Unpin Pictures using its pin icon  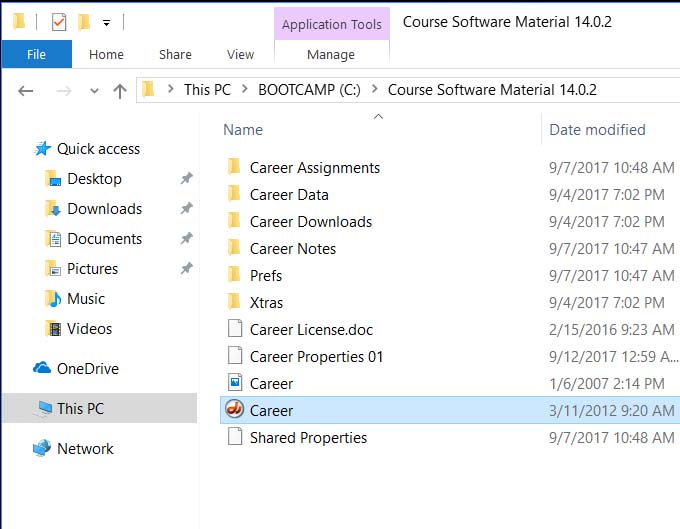pos(186,268)
